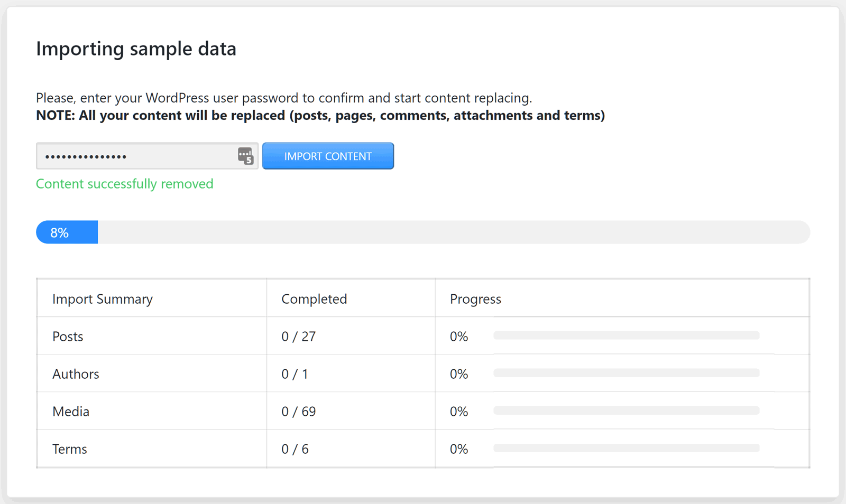Click the Importing sample data heading
This screenshot has height=504, width=846.
(x=136, y=49)
